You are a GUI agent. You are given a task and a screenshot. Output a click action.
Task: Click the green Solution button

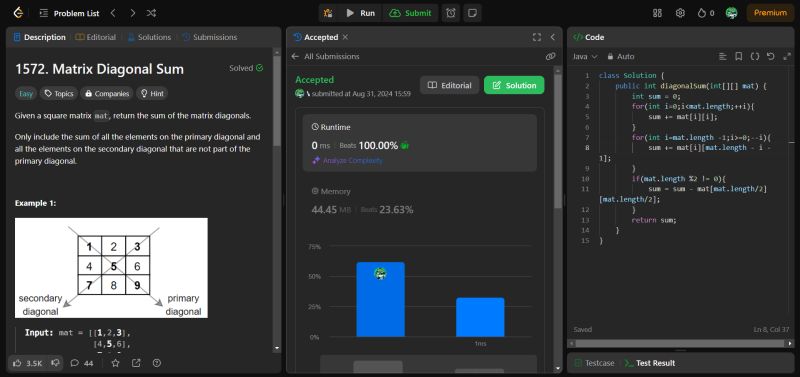coord(514,85)
